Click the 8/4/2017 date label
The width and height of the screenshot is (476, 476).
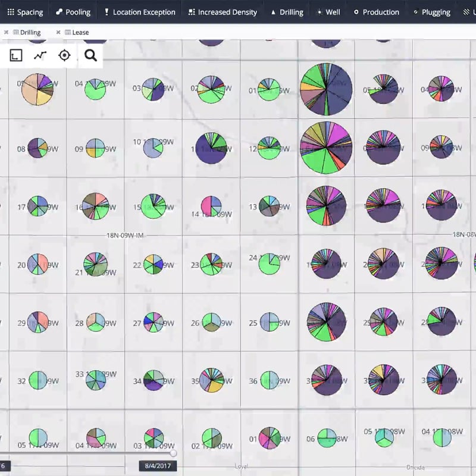158,465
